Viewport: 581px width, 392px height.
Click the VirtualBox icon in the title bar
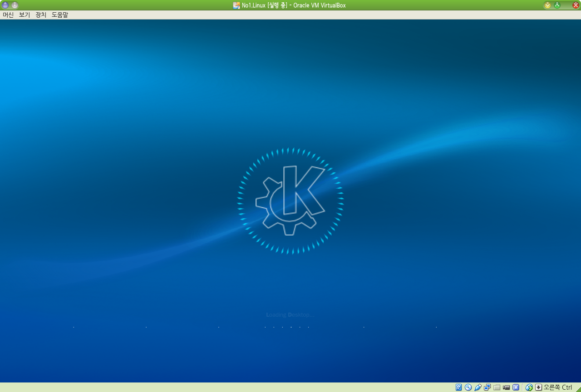236,5
